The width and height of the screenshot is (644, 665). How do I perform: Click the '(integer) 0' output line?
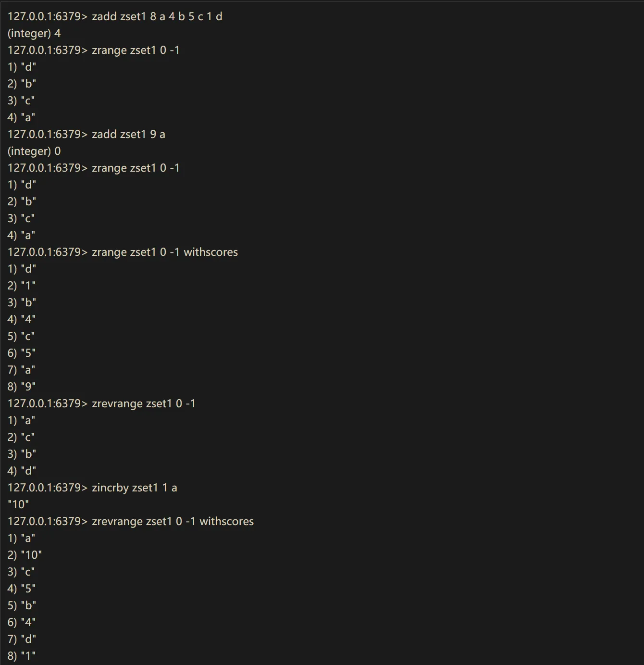(34, 151)
